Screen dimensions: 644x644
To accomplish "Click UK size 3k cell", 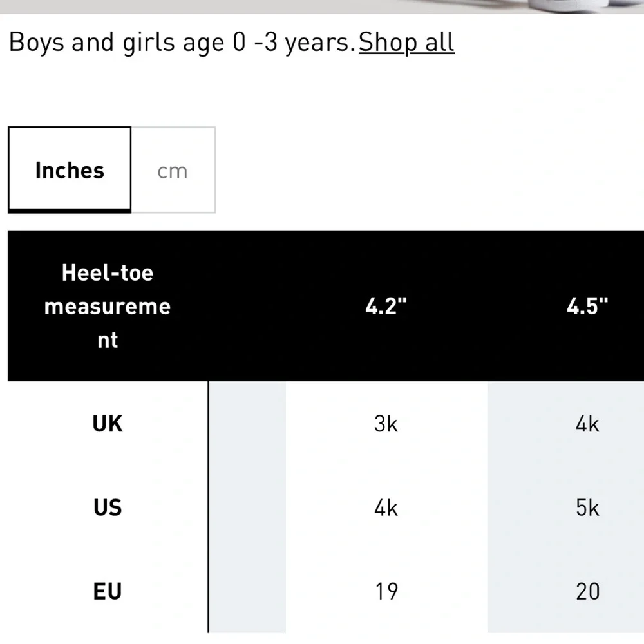I will click(386, 424).
